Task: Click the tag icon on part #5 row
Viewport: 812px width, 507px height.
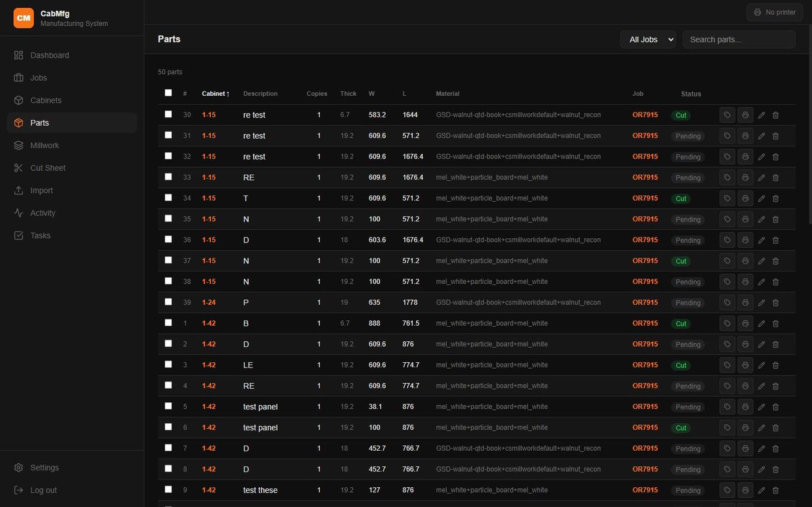Action: click(727, 407)
